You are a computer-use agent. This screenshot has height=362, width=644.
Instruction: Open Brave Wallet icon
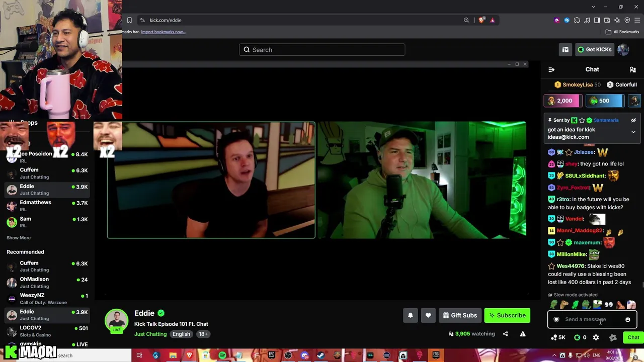(x=607, y=20)
